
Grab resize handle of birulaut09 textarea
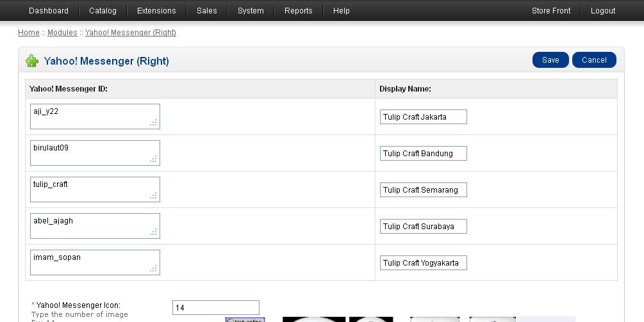(x=154, y=159)
